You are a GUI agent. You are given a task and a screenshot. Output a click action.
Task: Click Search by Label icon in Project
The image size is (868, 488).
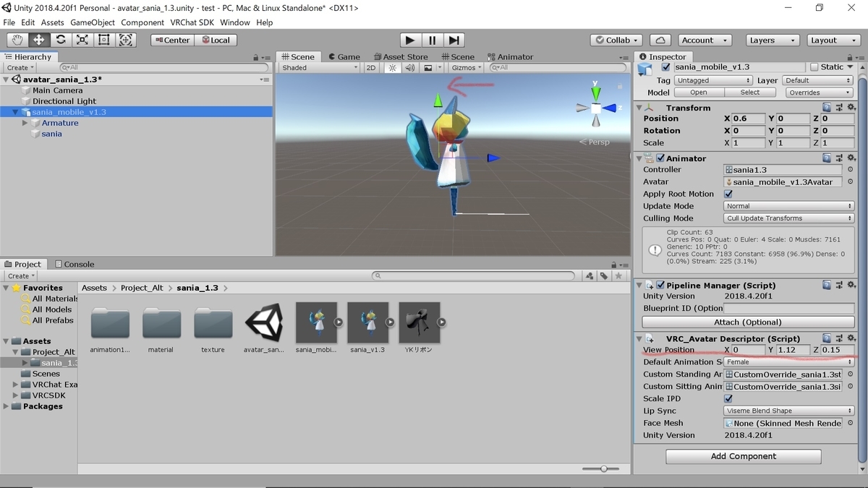click(604, 275)
